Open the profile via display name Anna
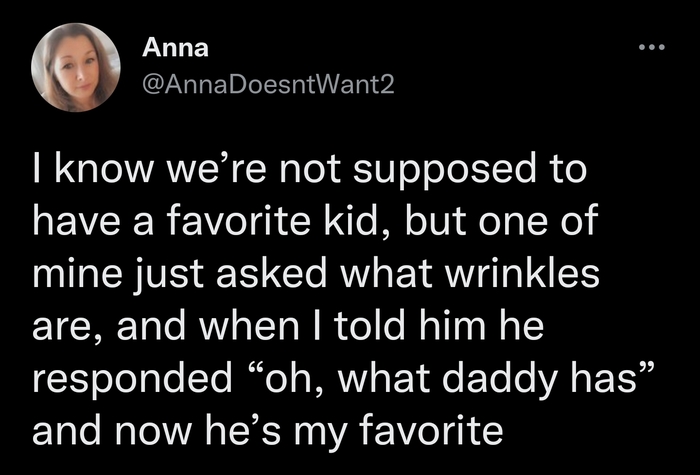The height and width of the screenshot is (475, 700). [x=176, y=46]
